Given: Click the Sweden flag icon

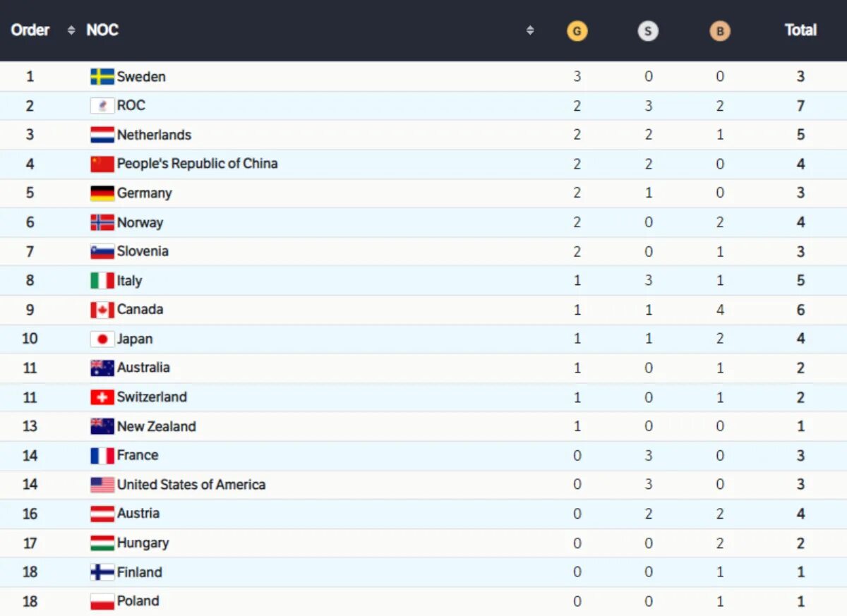Looking at the screenshot, I should pyautogui.click(x=102, y=76).
